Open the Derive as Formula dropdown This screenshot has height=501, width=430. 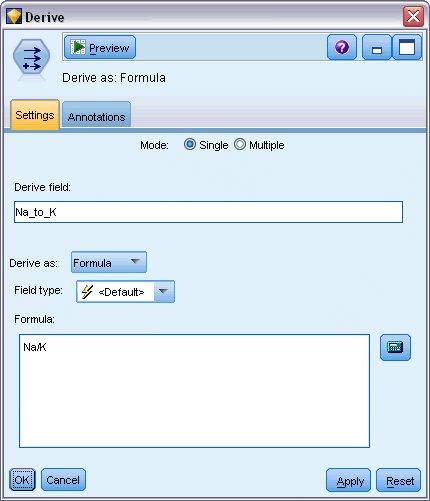tap(109, 262)
